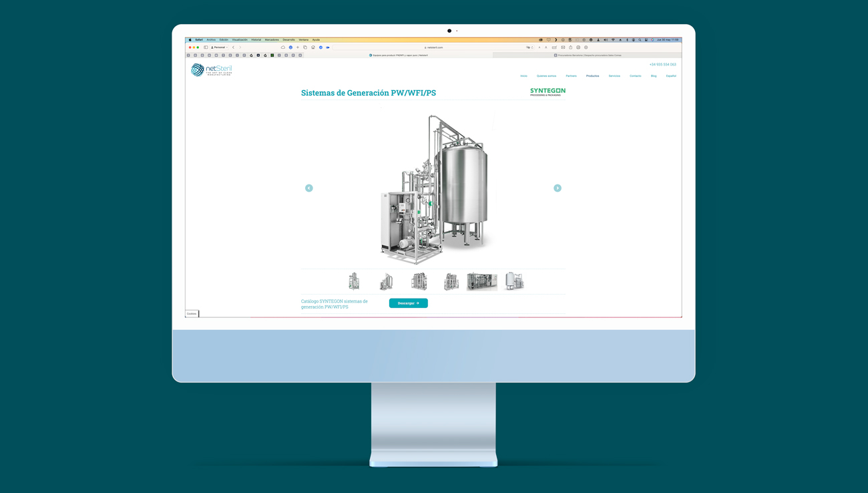This screenshot has width=868, height=493.
Task: Go back to the previous page
Action: 233,47
